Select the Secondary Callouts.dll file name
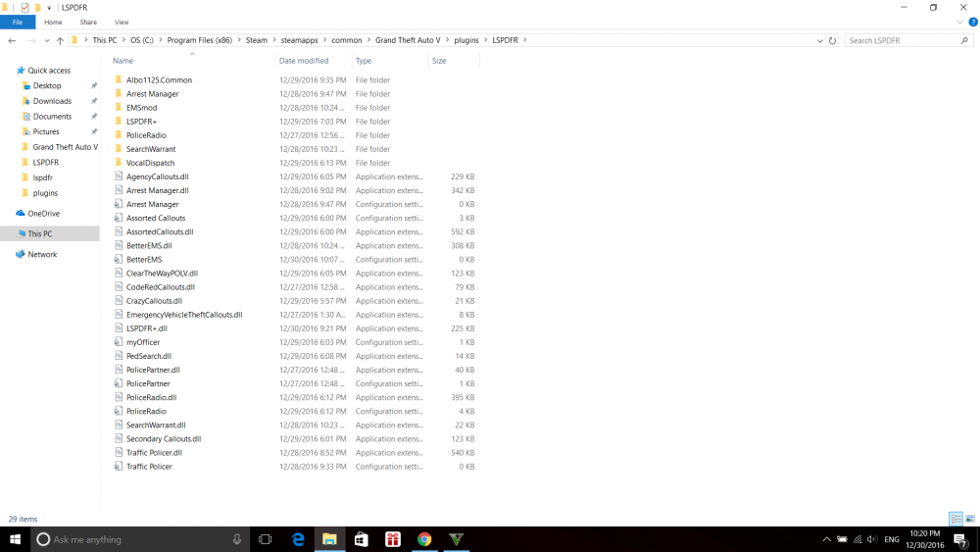980x552 pixels. tap(164, 439)
